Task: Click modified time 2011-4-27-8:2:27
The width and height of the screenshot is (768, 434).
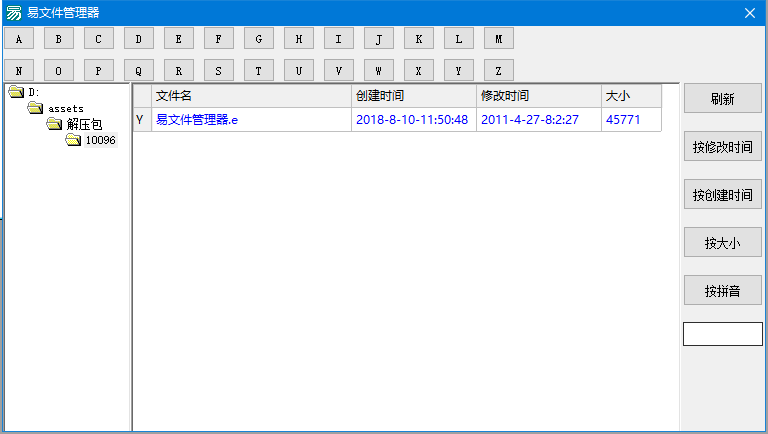Action: pyautogui.click(x=529, y=120)
